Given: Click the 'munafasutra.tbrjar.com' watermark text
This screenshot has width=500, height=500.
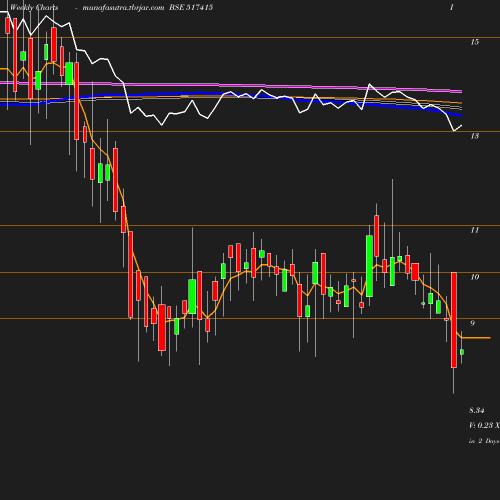Looking at the screenshot, I should coord(123,7).
